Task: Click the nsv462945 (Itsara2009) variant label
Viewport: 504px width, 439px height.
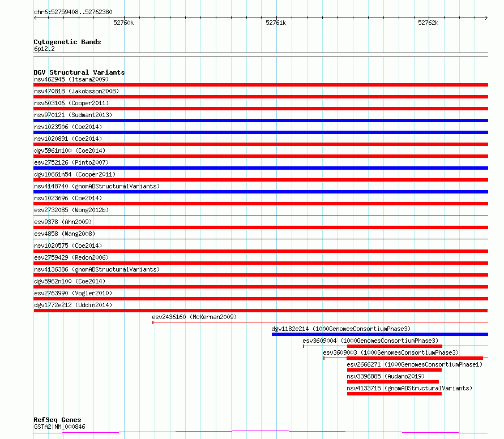Action: pos(71,79)
